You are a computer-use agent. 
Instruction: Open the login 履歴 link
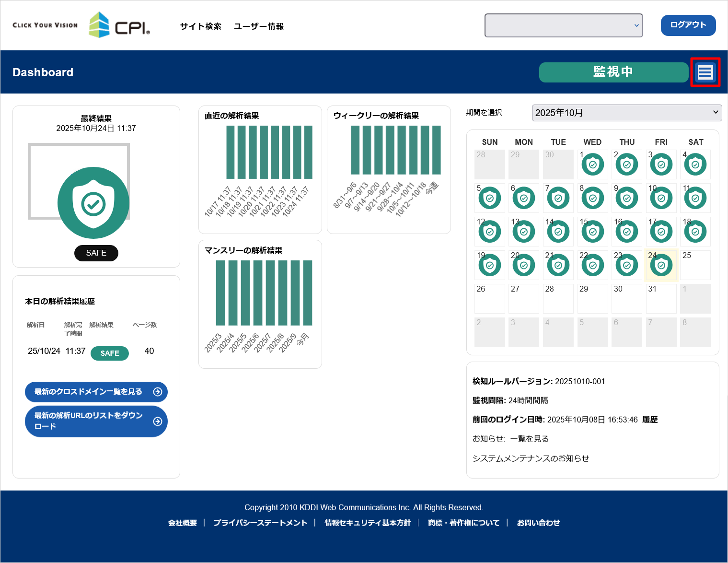[650, 420]
